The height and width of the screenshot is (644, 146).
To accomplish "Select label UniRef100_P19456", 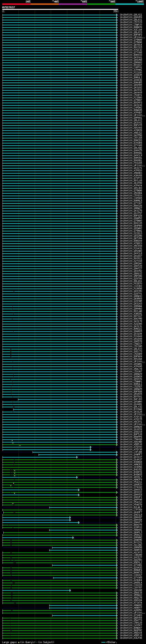I will point(131,289).
